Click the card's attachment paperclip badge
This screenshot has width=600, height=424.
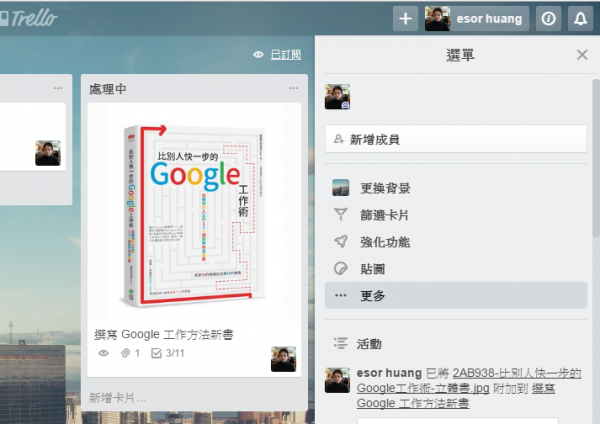tap(130, 353)
